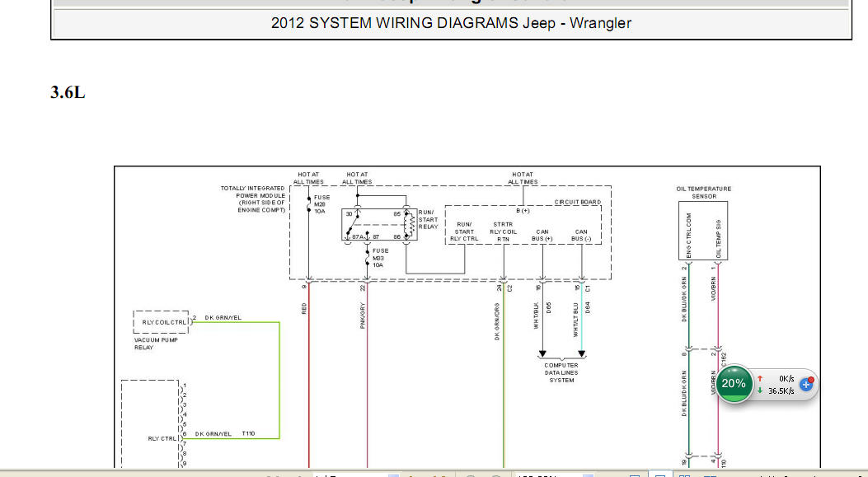This screenshot has height=477, width=868.
Task: Click the 36.5K/s download speed reading
Action: (x=781, y=390)
